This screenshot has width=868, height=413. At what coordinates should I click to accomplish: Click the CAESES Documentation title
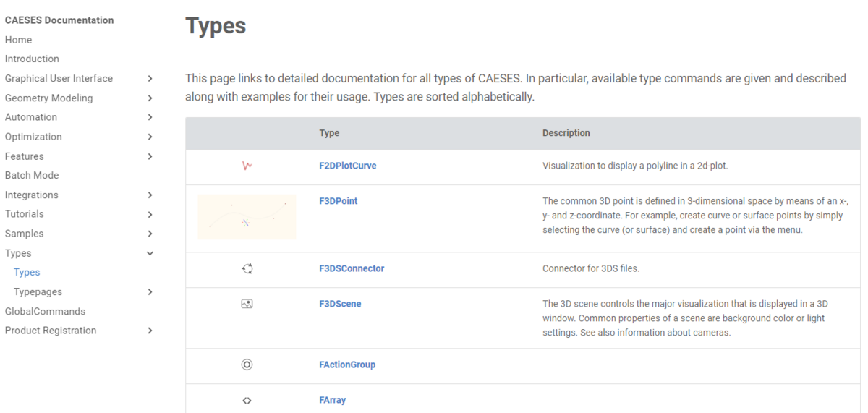point(59,20)
